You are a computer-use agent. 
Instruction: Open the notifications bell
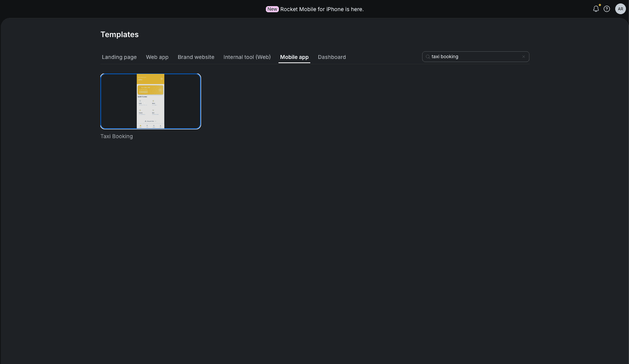(x=596, y=9)
